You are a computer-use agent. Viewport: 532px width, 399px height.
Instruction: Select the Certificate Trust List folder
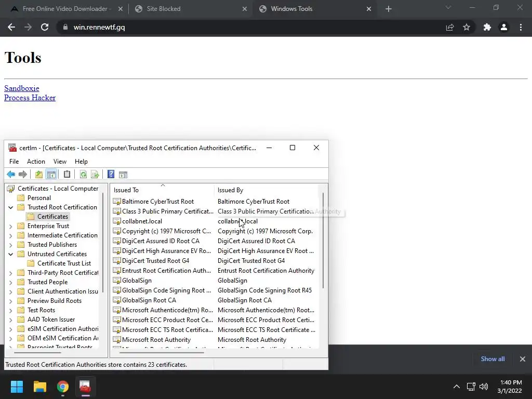coord(59,263)
